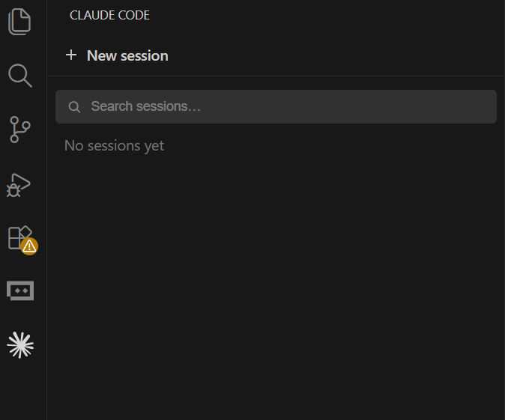Show the Extensions view
This screenshot has height=420, width=505.
tap(20, 237)
